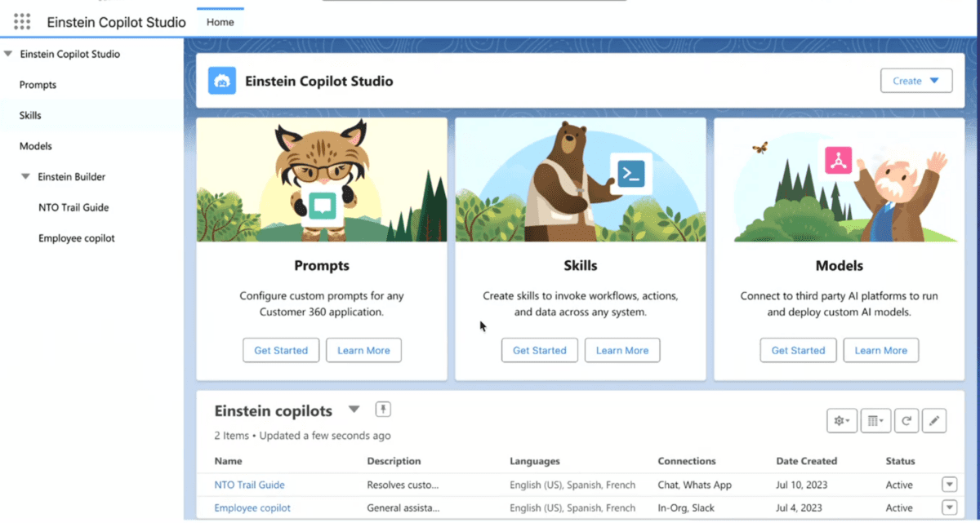
Task: Open row actions menu for Employee copilot
Action: [x=949, y=507]
